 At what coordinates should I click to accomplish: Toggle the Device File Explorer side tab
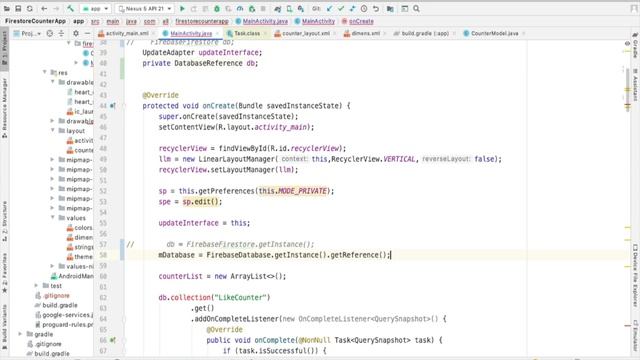point(635,275)
